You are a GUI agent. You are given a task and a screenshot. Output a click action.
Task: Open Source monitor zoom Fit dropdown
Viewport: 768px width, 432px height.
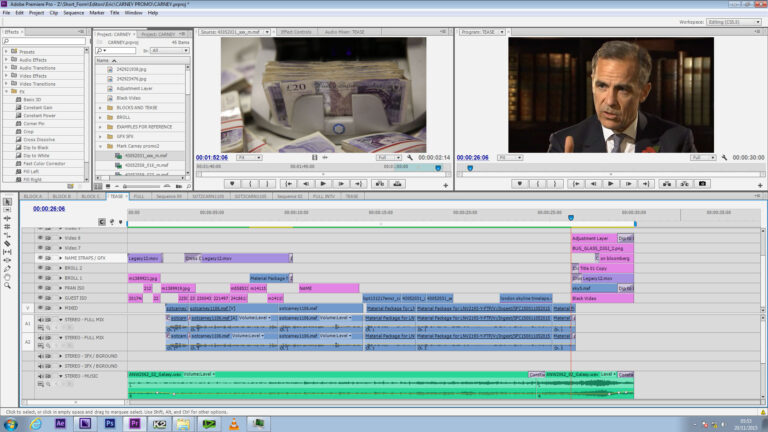(x=249, y=158)
